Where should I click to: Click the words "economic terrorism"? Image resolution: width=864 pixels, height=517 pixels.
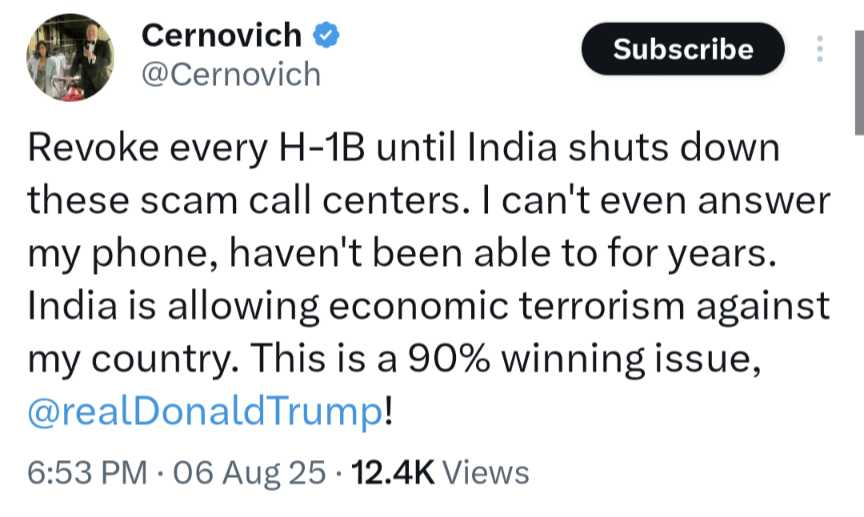(x=506, y=306)
